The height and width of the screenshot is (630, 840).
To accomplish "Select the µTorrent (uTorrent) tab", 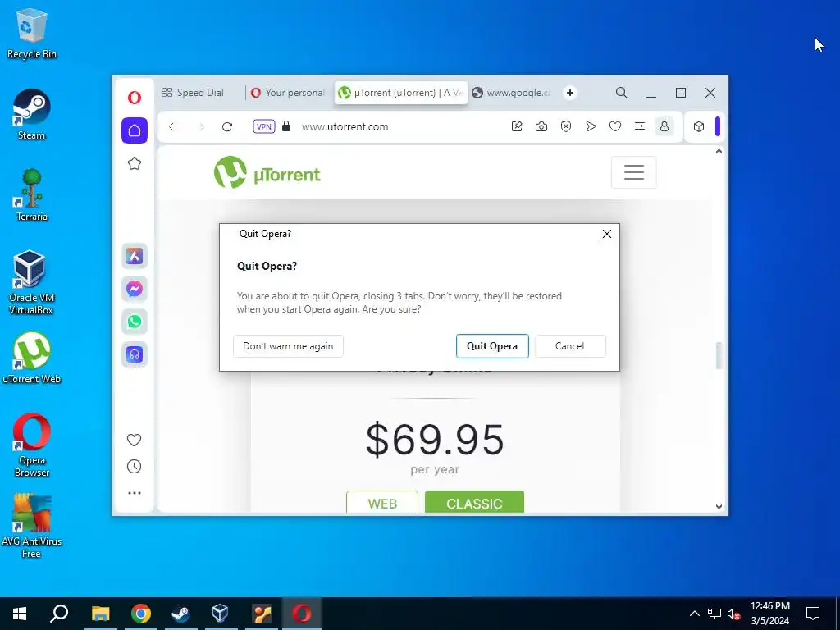I will tap(400, 93).
